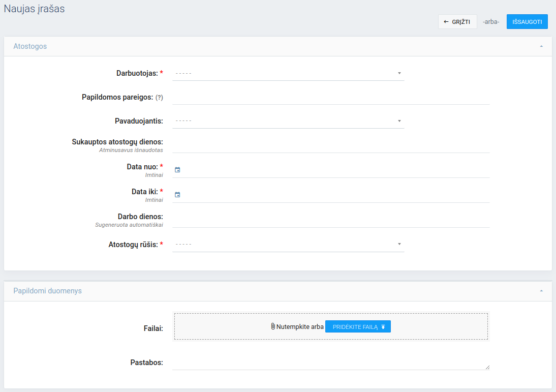Click the Sukauptos atostogų dienos field
The width and height of the screenshot is (556, 392).
(x=330, y=145)
